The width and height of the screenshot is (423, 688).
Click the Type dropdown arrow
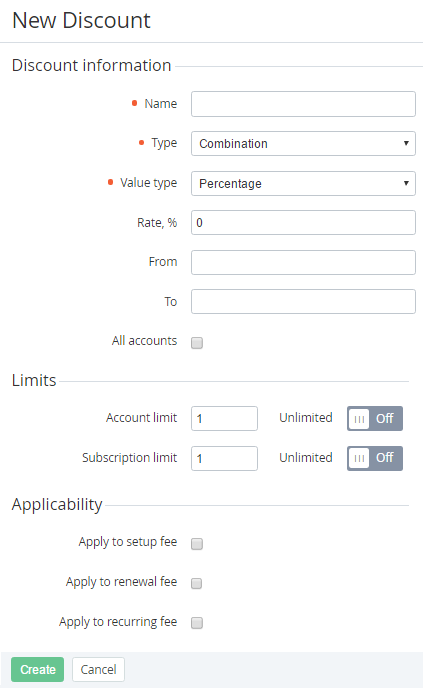[406, 143]
